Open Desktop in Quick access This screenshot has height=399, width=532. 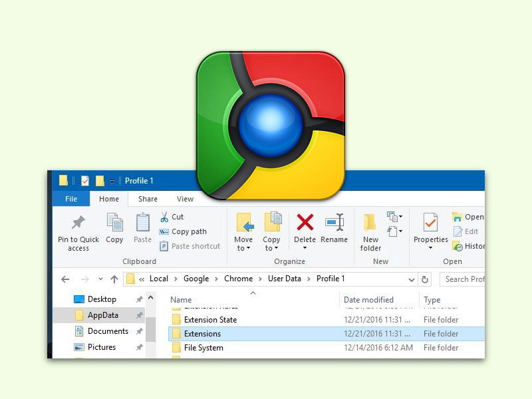point(102,299)
